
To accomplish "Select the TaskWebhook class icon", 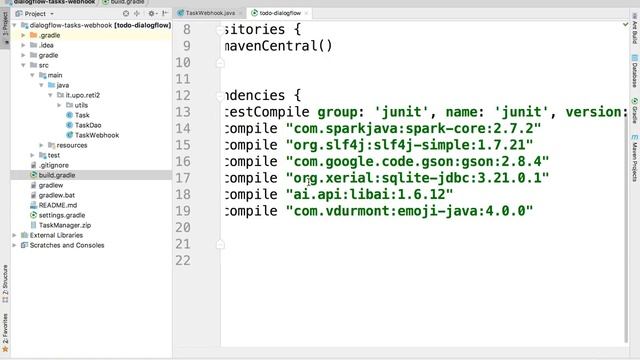I will [69, 135].
